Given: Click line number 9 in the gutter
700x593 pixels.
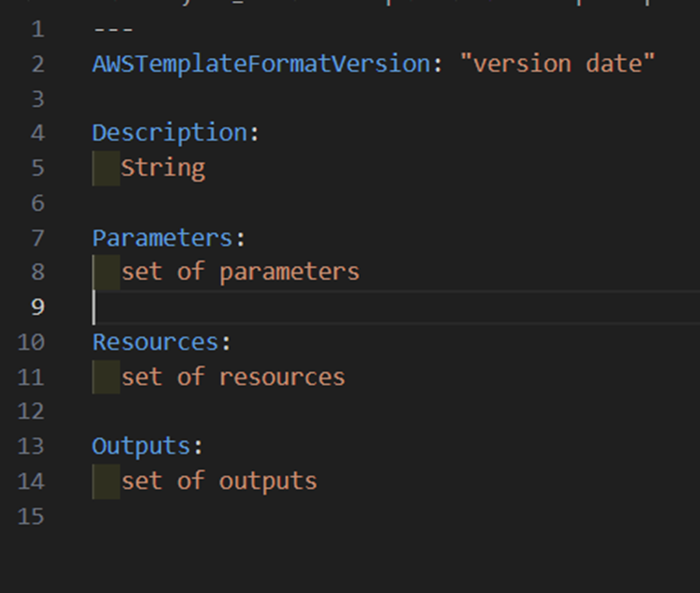Looking at the screenshot, I should click(x=37, y=307).
